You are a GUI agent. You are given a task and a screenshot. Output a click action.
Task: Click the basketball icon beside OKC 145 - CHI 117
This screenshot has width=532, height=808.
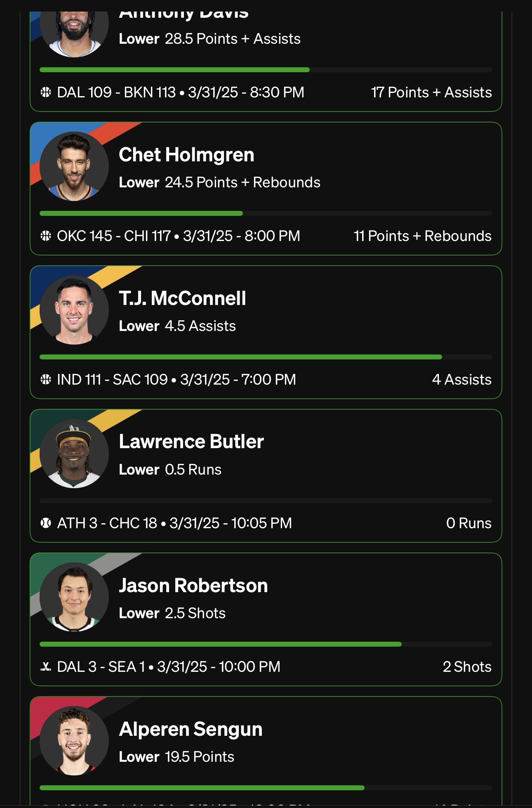[46, 236]
